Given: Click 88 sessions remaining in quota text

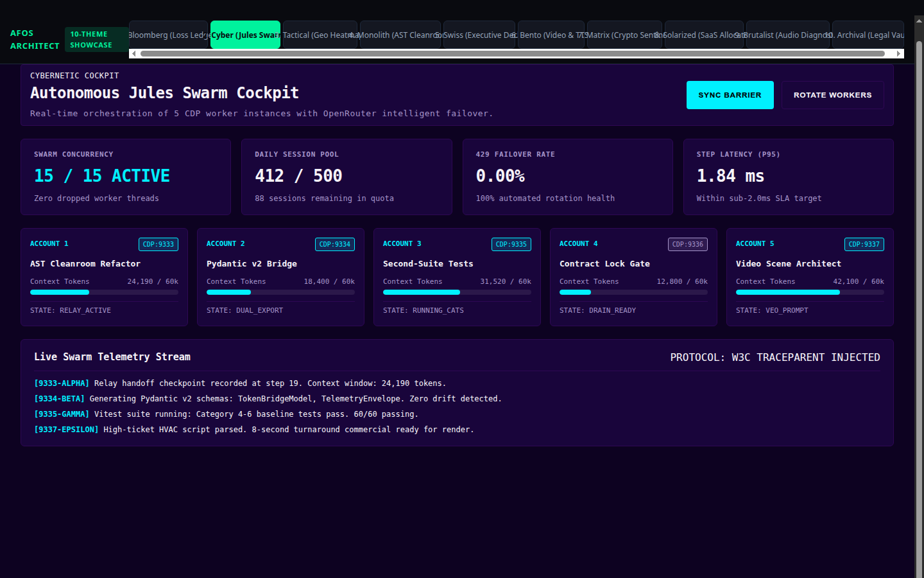Looking at the screenshot, I should coord(324,198).
